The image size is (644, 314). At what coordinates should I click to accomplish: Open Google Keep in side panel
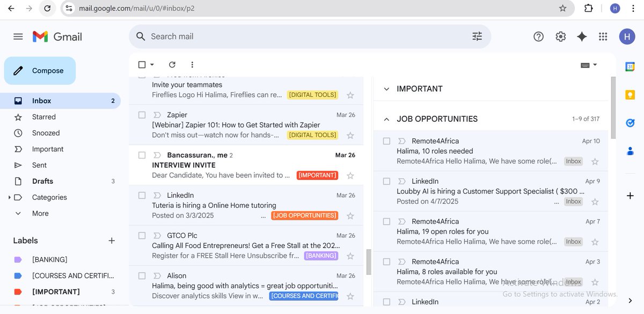tap(630, 94)
